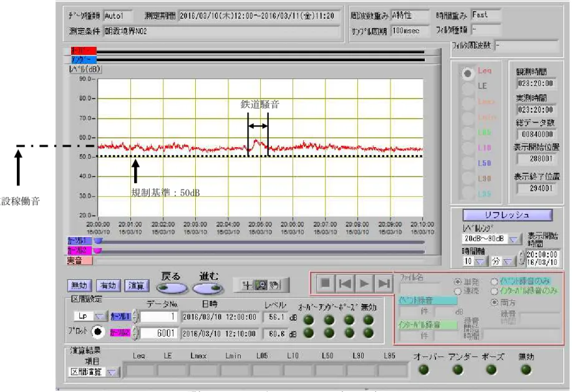Click the オーバー result indicator lamp
The height and width of the screenshot is (392, 572).
(424, 370)
